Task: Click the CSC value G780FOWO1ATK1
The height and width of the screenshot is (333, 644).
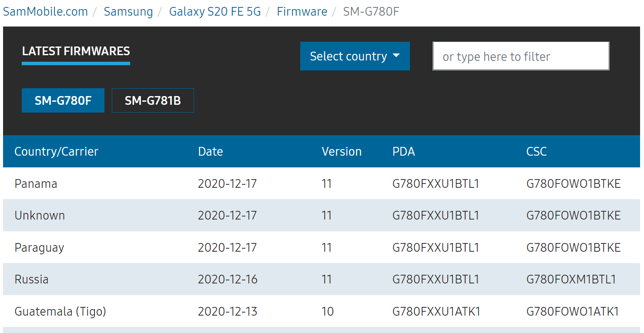Action: tap(573, 311)
